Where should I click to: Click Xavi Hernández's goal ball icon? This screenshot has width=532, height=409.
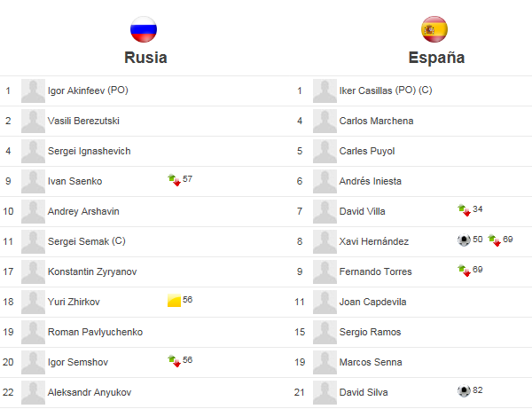[464, 240]
